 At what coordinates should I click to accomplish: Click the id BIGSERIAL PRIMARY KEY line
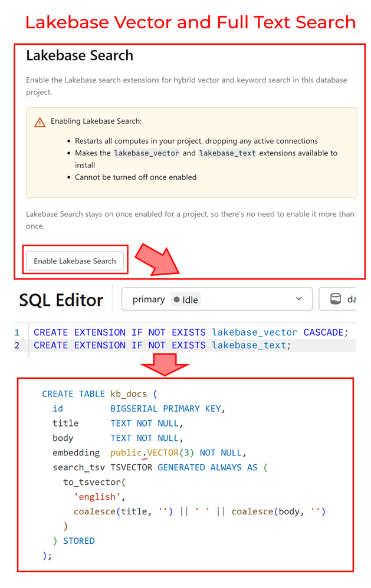click(139, 408)
